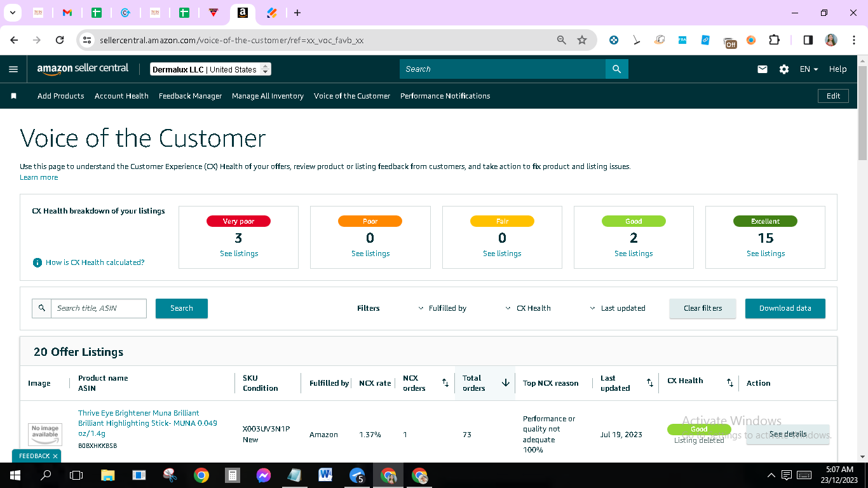Reload the page with refresh icon
Viewport: 868px width, 488px height.
[x=60, y=40]
